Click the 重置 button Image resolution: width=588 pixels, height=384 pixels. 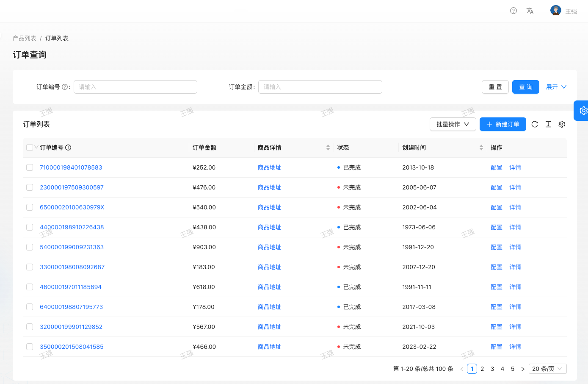[495, 87]
